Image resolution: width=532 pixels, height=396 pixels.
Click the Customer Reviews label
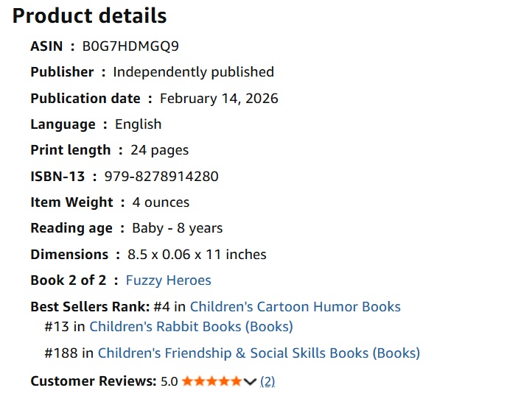(93, 381)
